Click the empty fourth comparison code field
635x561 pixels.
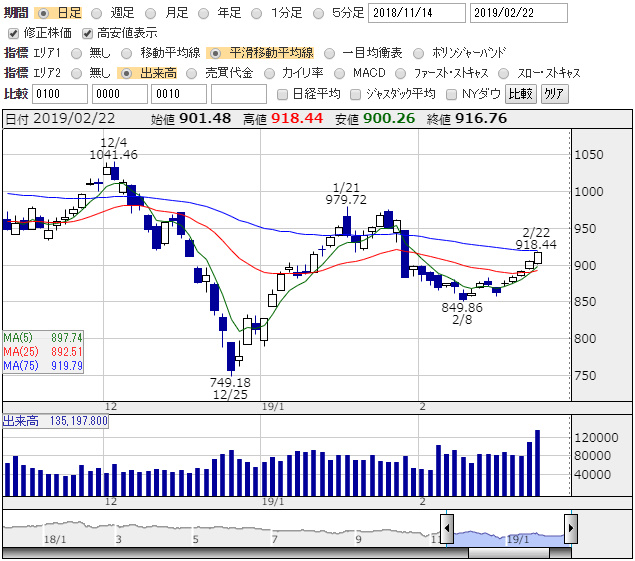[239, 94]
